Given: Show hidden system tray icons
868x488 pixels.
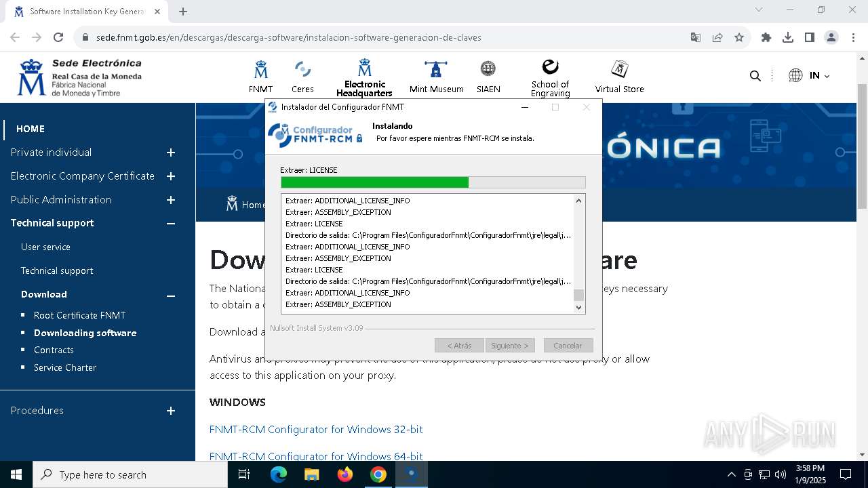Looking at the screenshot, I should point(731,474).
